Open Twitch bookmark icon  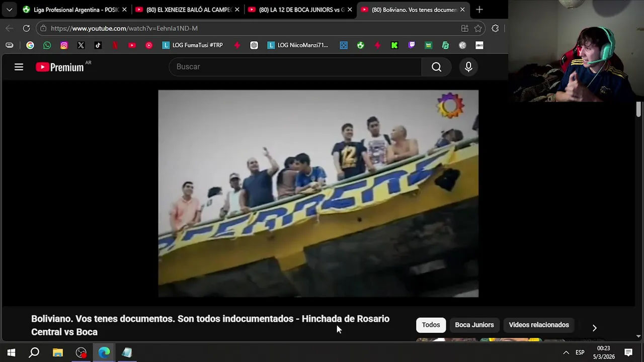pyautogui.click(x=412, y=45)
